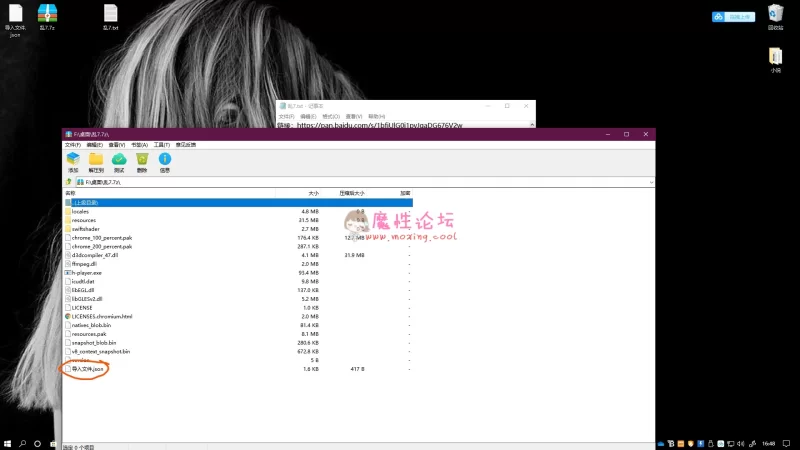Image resolution: width=800 pixels, height=450 pixels.
Task: Select the locales folder
Action: (x=80, y=211)
